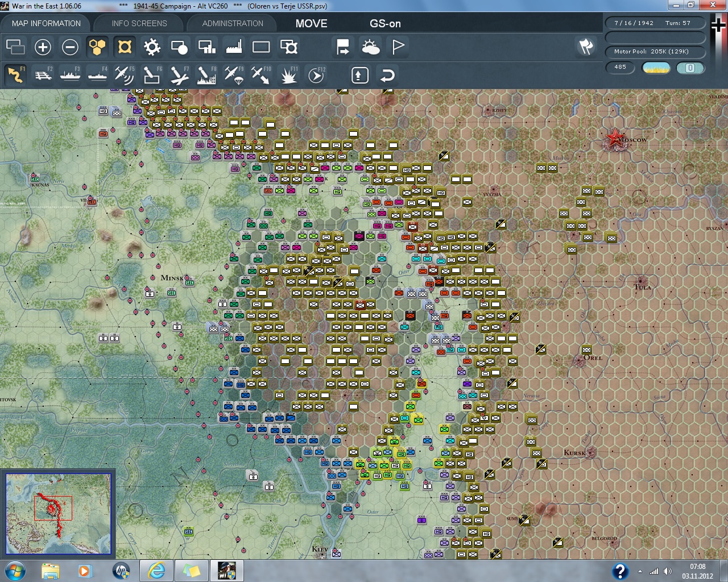Select the F1 move mode icon
This screenshot has height=582, width=728.
[15, 75]
